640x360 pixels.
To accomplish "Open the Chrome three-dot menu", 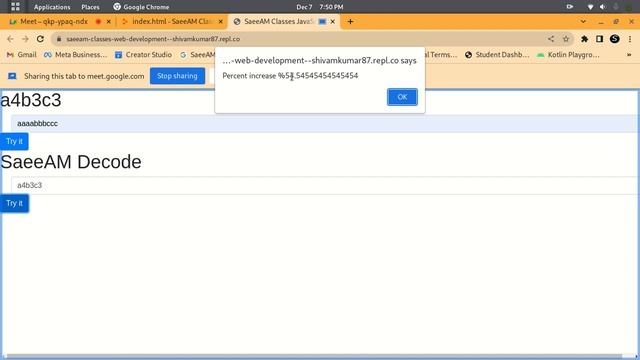I will [x=630, y=39].
